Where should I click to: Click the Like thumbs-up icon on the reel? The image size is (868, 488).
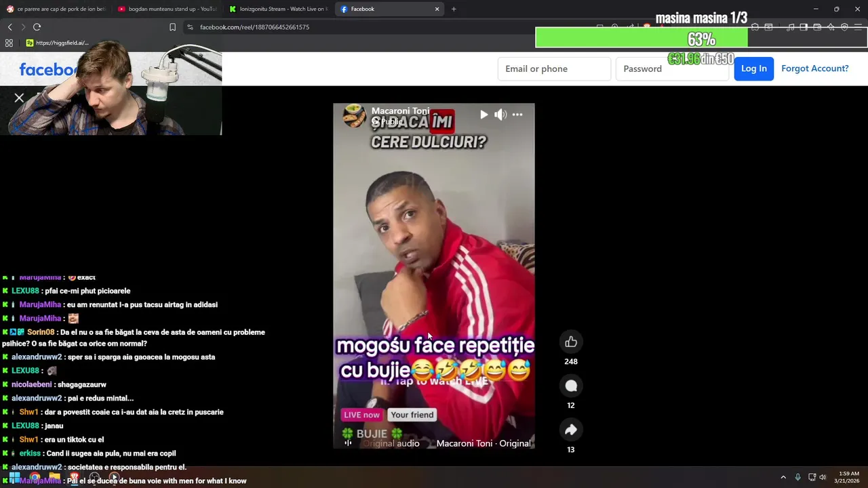point(571,342)
